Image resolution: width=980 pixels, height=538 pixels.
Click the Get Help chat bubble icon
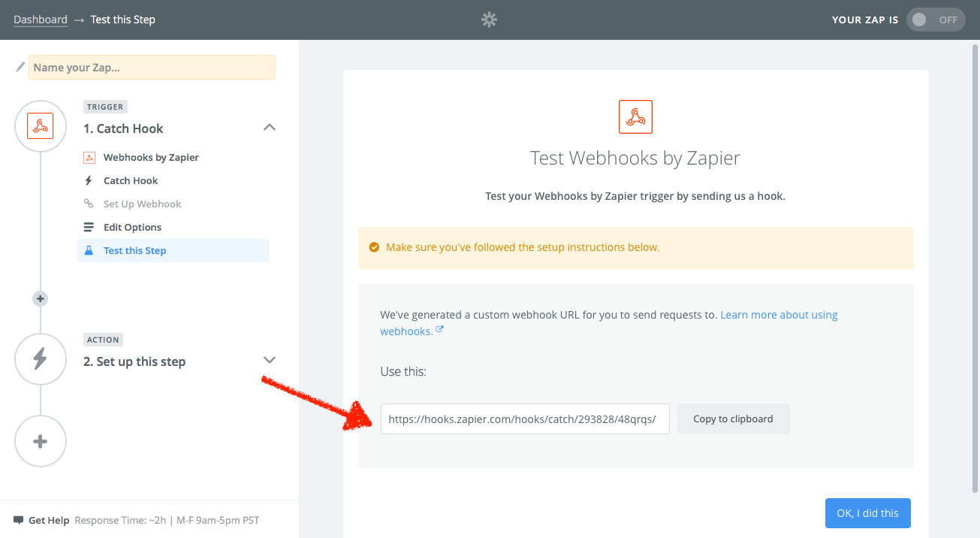(x=19, y=520)
